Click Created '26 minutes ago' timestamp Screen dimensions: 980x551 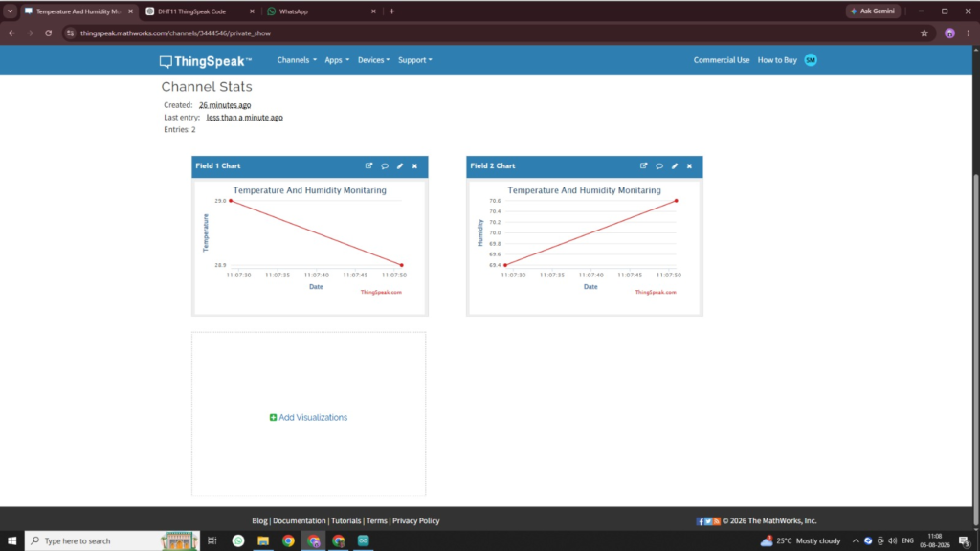point(225,105)
